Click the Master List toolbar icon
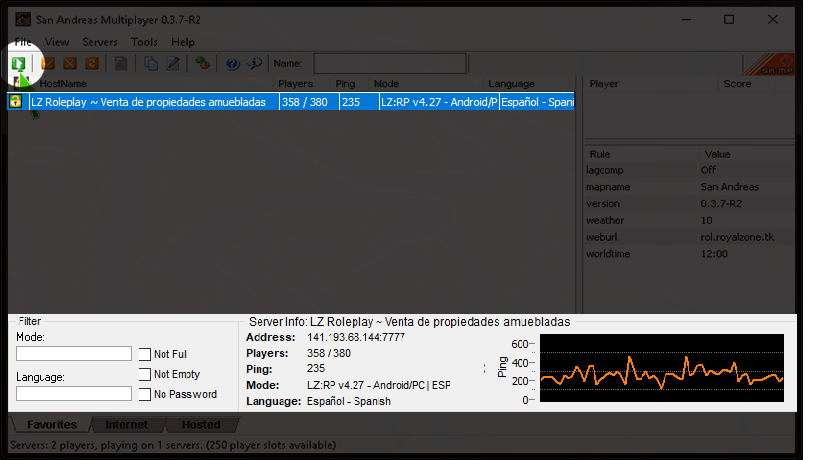The width and height of the screenshot is (822, 460). [x=121, y=63]
